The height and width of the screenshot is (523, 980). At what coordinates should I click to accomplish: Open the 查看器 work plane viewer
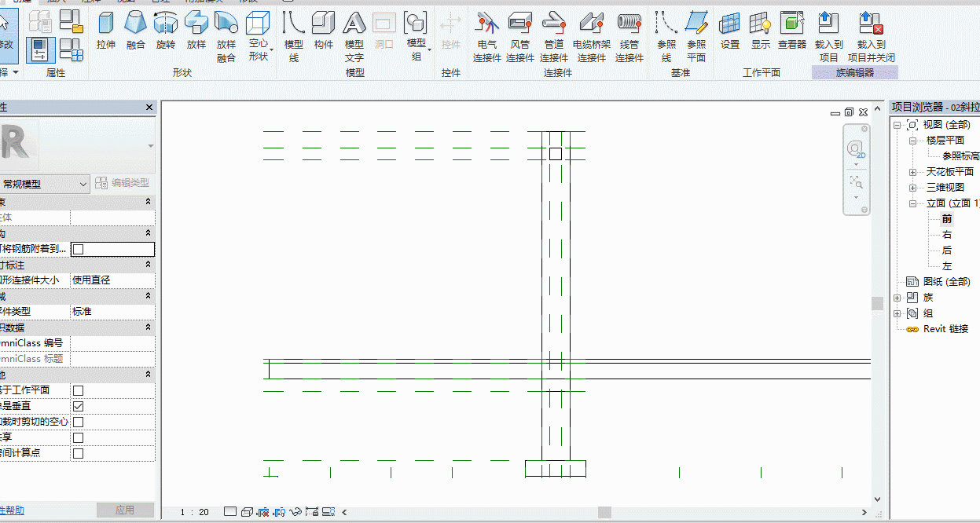[792, 31]
